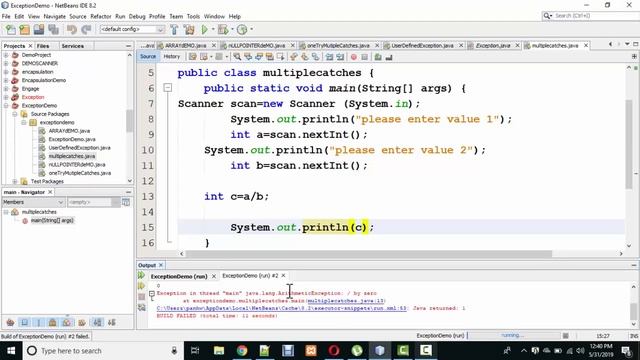Click the New Project toolbar icon
This screenshot has width=640, height=360.
click(24, 29)
